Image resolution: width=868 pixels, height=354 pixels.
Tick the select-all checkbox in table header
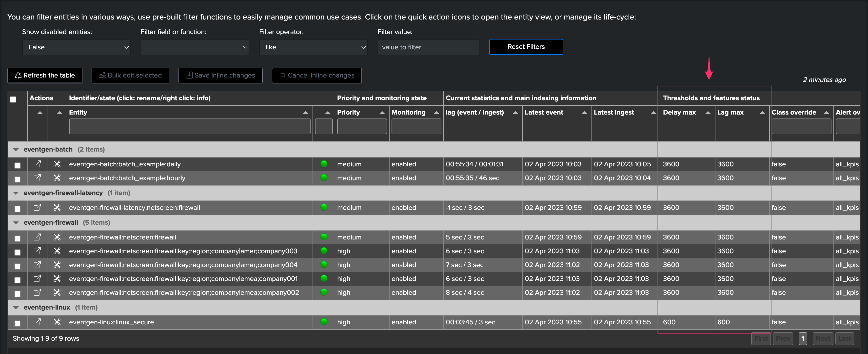pos(13,99)
